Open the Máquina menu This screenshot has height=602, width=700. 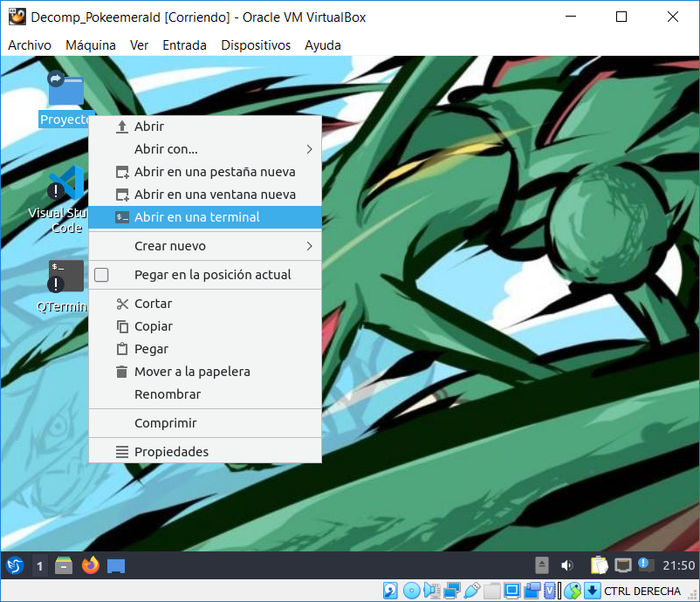[x=91, y=45]
